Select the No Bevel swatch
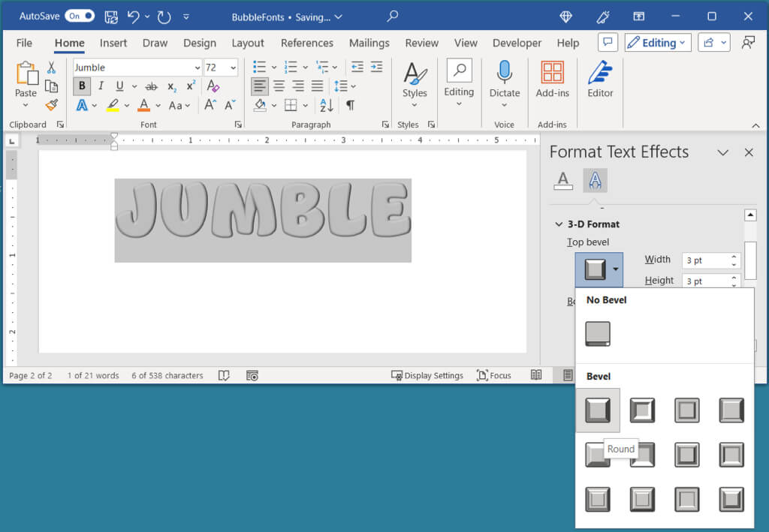This screenshot has height=532, width=769. (598, 334)
